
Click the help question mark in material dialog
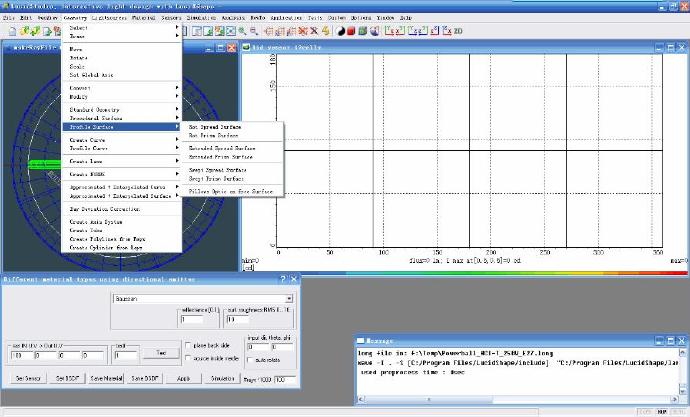pos(281,279)
